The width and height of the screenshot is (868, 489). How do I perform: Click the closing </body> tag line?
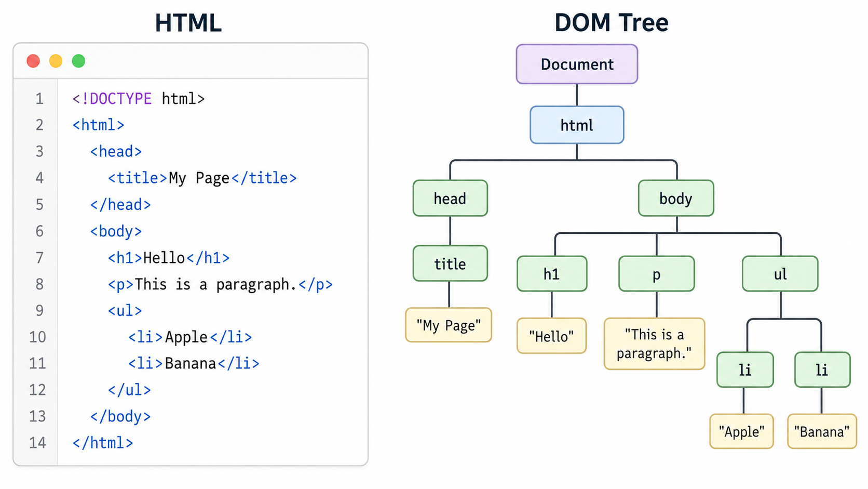click(120, 416)
